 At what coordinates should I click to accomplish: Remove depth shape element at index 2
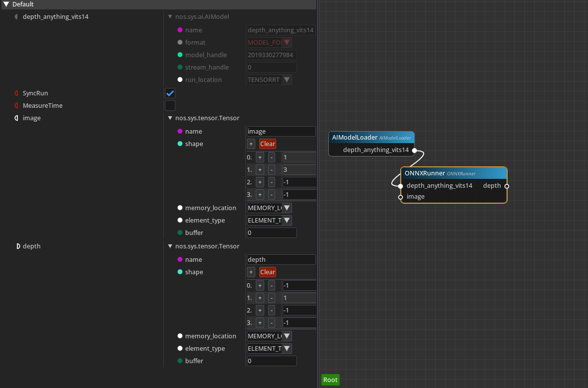click(272, 310)
